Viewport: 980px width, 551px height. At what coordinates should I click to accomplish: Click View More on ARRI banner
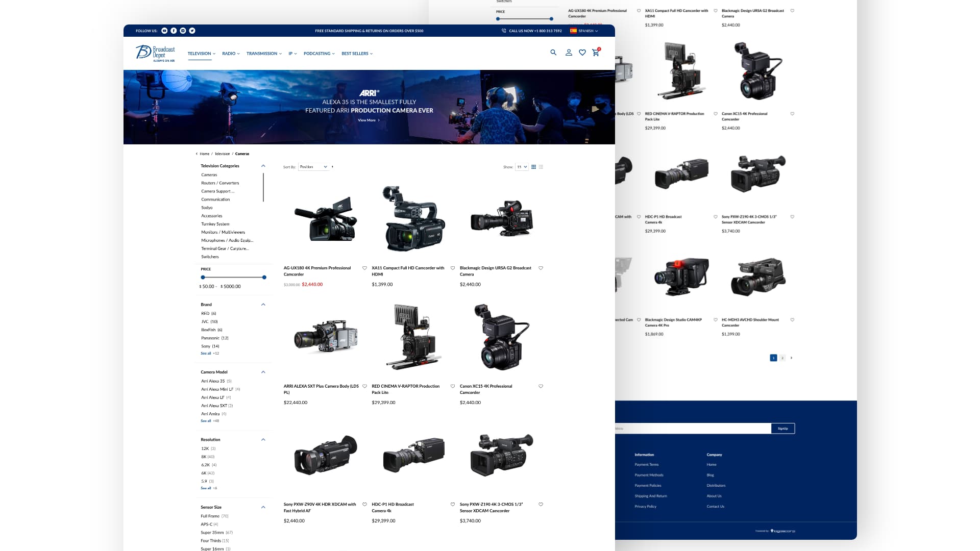369,120
